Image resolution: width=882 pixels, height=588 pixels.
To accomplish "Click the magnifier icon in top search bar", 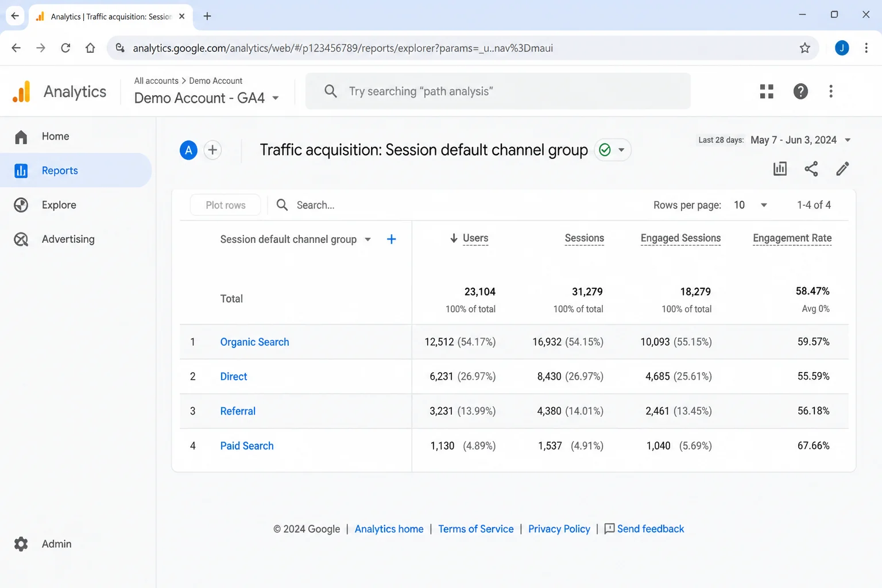I will (x=331, y=91).
